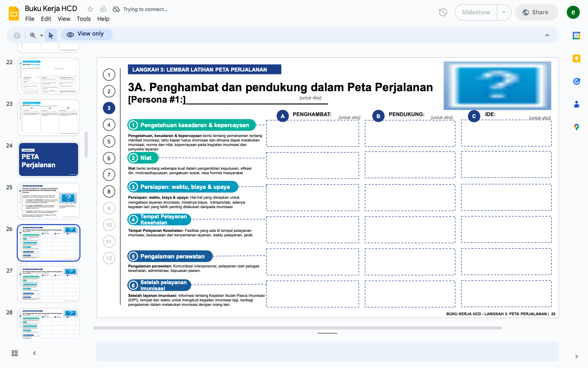Screen dimensions: 588x368
Task: Open the zoom level dropdown arrow
Action: (41, 36)
